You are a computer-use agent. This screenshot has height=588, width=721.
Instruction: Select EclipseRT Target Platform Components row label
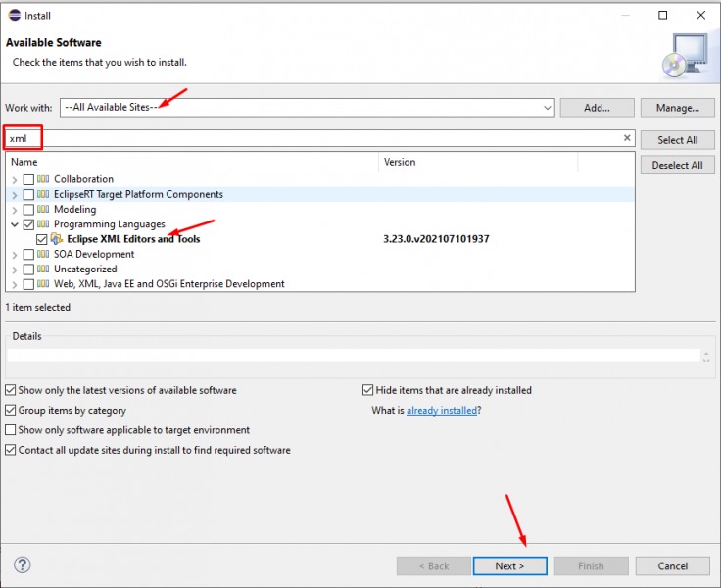tap(138, 194)
